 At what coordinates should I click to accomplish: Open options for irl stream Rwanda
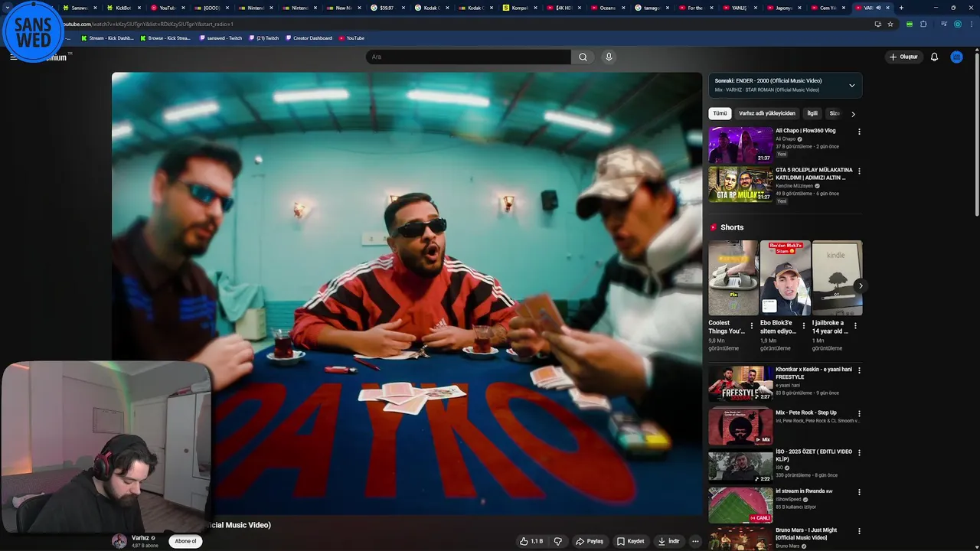pos(859,492)
